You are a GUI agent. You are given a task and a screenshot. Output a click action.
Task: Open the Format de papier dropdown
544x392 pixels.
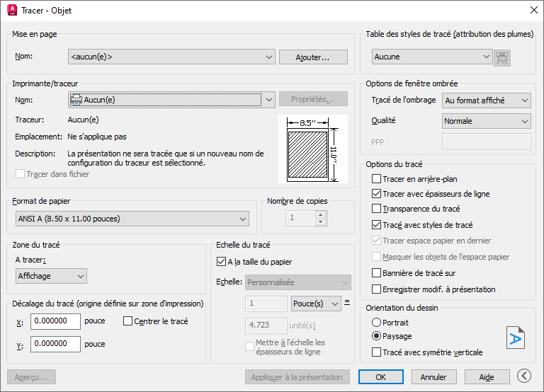(x=132, y=219)
